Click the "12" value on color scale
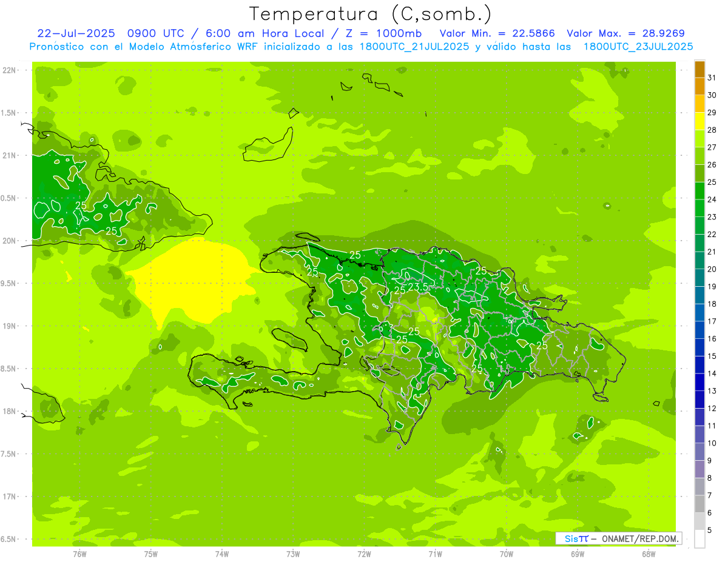 [712, 409]
